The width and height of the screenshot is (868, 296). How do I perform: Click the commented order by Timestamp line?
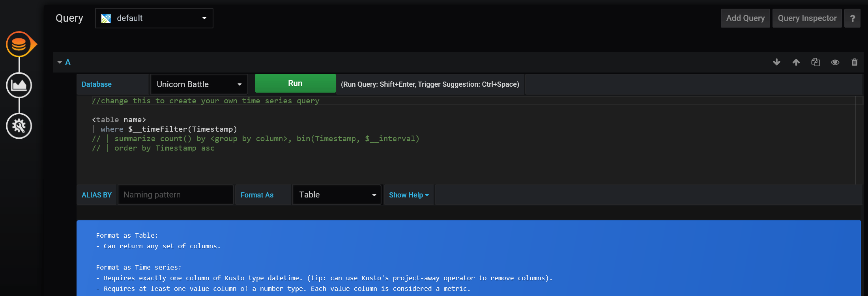153,148
